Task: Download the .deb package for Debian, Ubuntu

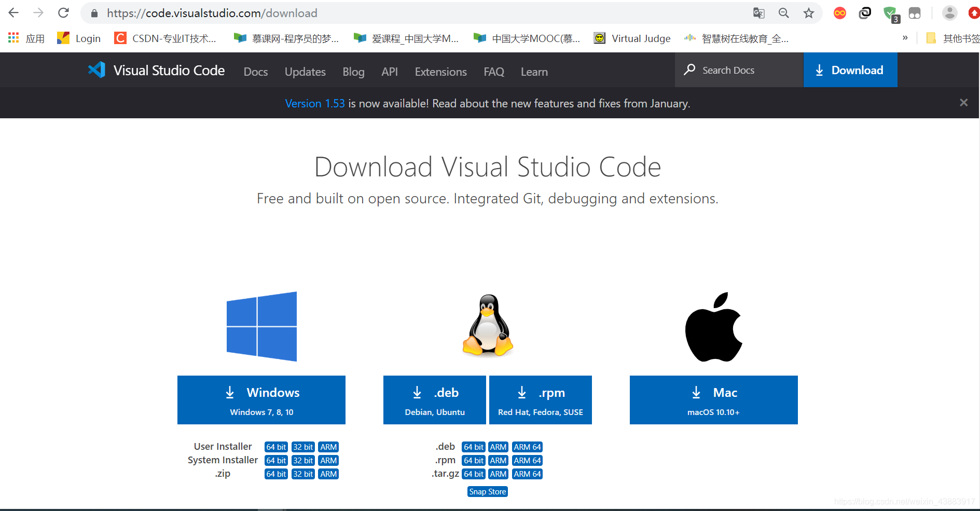Action: coord(435,400)
